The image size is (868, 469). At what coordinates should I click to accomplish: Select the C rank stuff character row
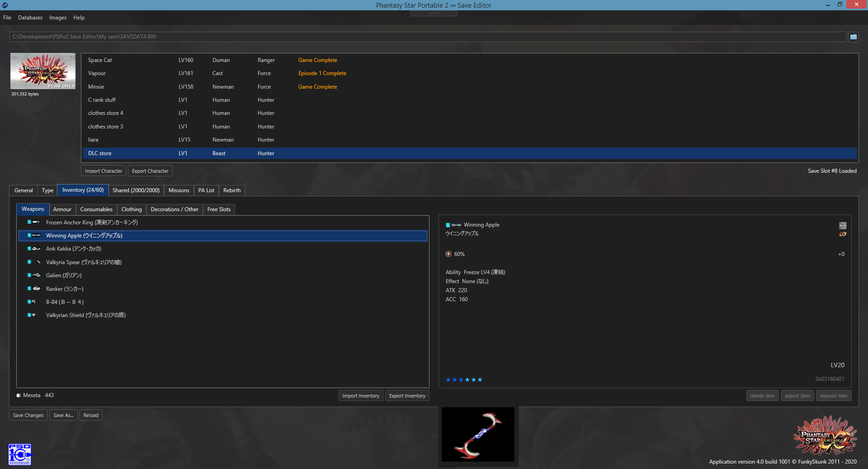coord(470,100)
